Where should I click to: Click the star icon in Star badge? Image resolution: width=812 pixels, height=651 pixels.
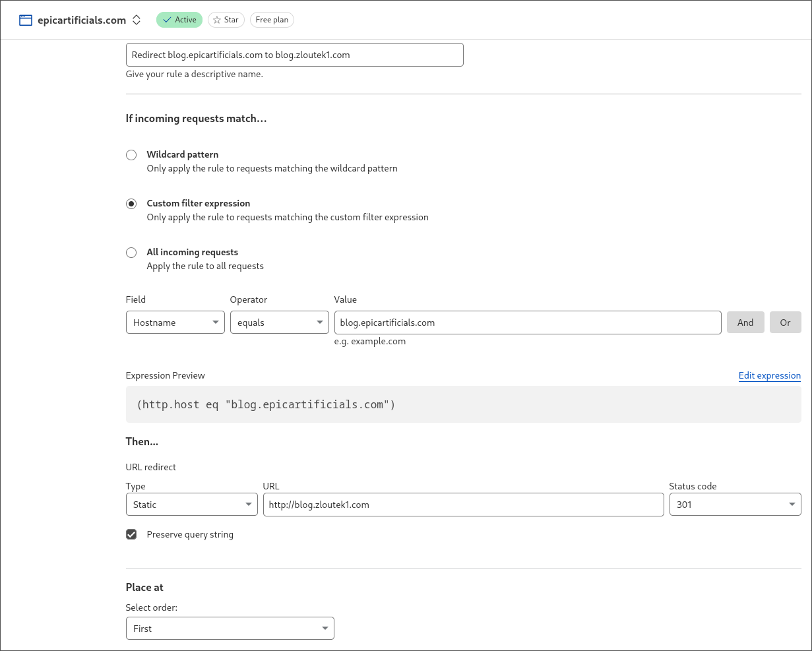coord(216,20)
